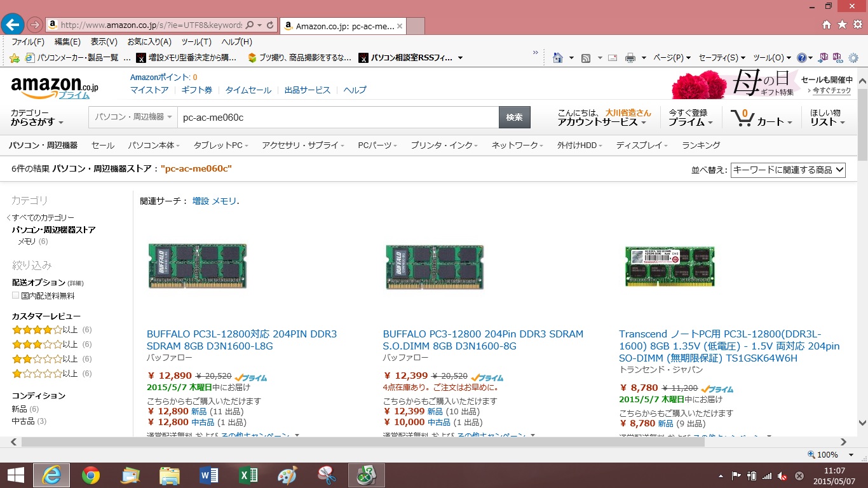
Task: Click the address bar search magnifier icon
Action: point(250,25)
